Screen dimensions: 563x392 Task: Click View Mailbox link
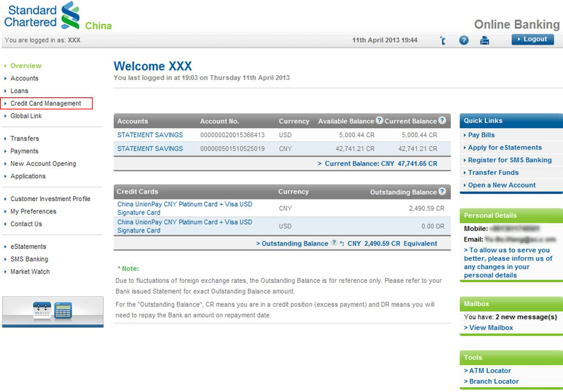coord(488,327)
